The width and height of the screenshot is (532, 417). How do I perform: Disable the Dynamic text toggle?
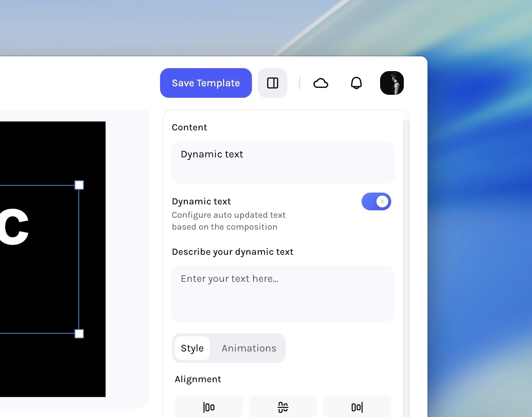[376, 201]
